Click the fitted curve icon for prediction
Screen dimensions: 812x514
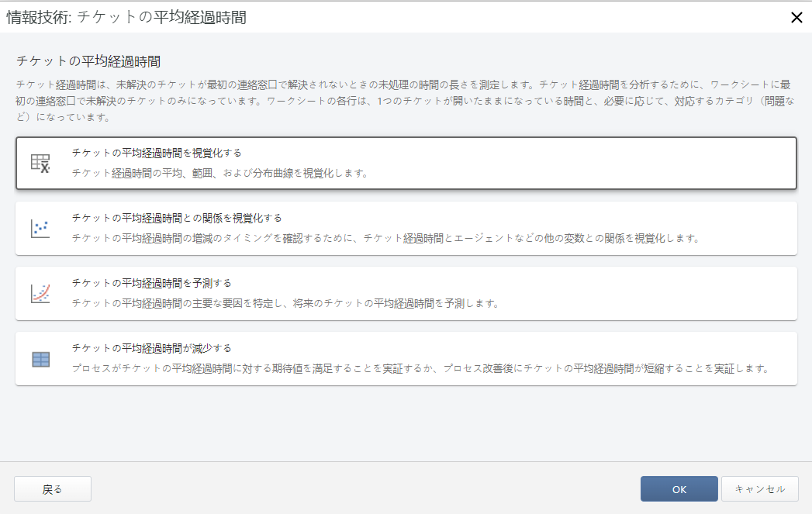pyautogui.click(x=40, y=293)
